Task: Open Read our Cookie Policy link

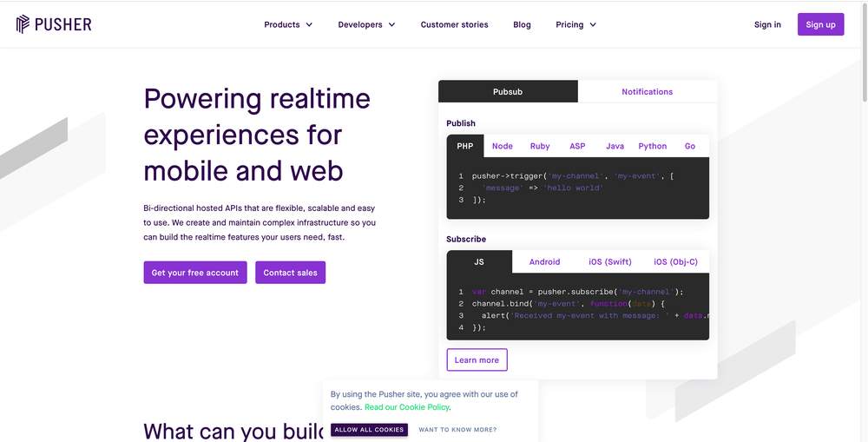Action: click(x=406, y=407)
